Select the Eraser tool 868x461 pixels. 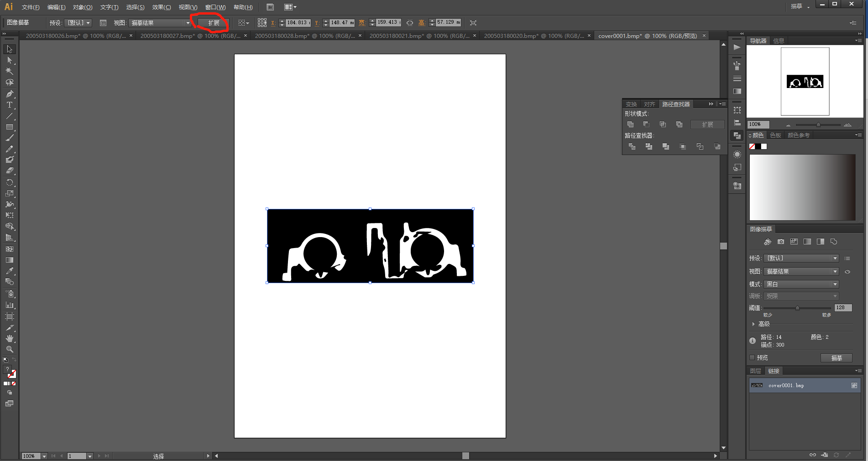[x=10, y=171]
